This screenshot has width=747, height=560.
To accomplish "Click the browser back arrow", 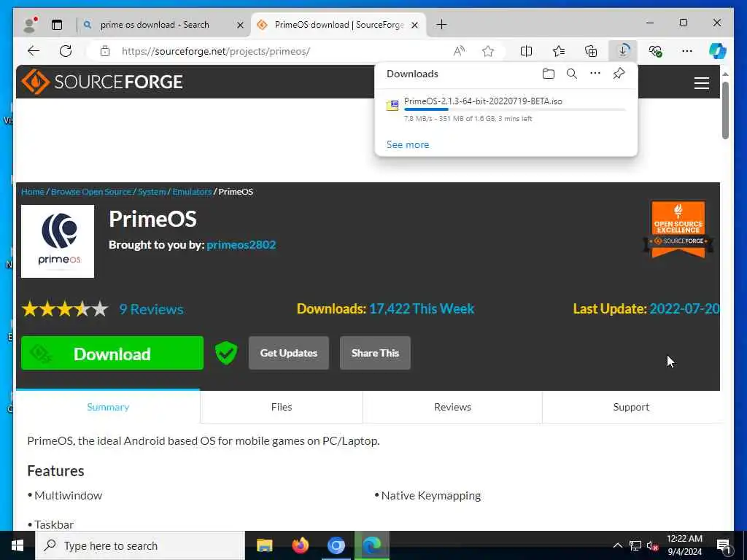I will 34,51.
